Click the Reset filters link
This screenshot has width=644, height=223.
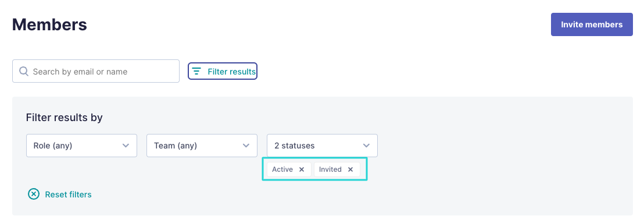68,194
